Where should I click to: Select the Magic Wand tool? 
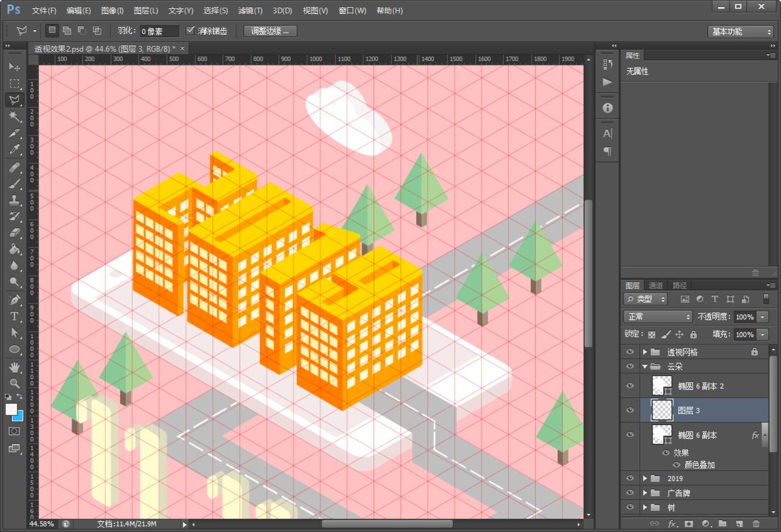(14, 116)
